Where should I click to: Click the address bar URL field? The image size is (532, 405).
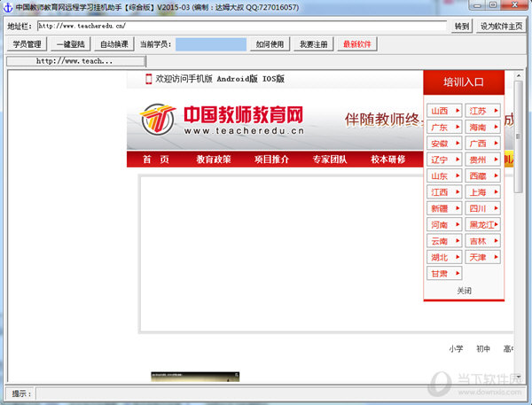point(242,26)
